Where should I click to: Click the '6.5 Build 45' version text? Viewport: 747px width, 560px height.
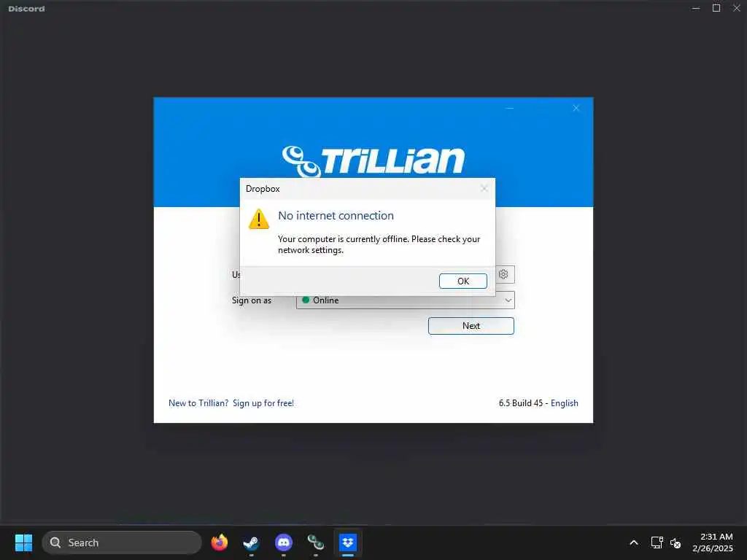(x=521, y=402)
